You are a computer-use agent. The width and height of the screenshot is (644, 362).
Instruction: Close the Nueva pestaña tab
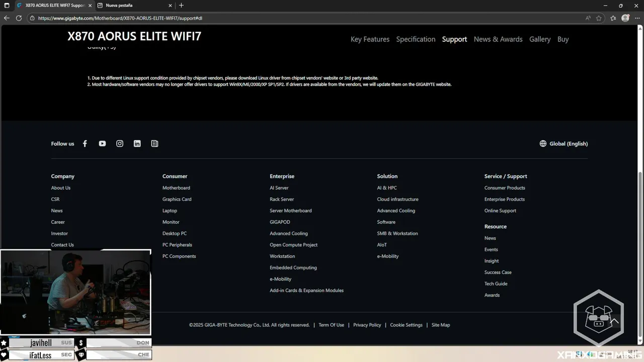tap(171, 6)
